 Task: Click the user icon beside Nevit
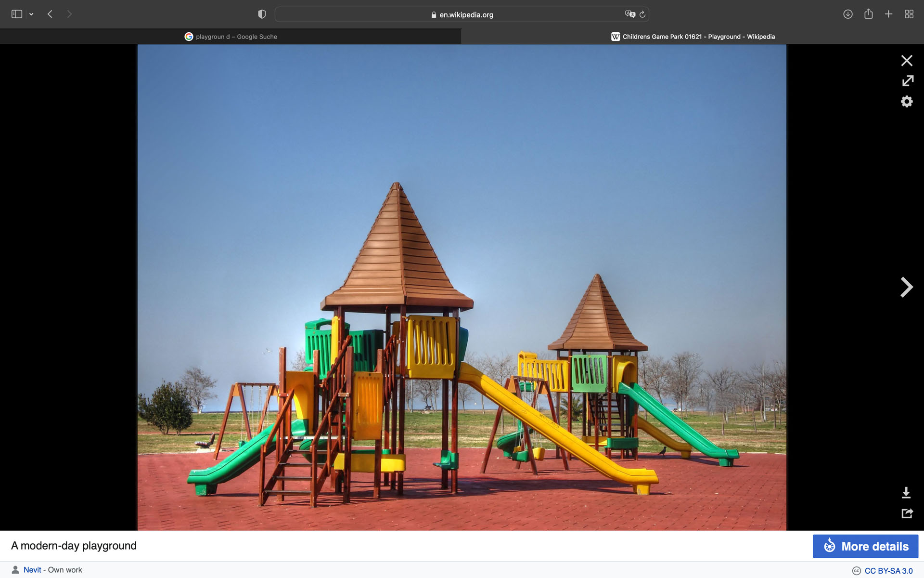tap(15, 570)
